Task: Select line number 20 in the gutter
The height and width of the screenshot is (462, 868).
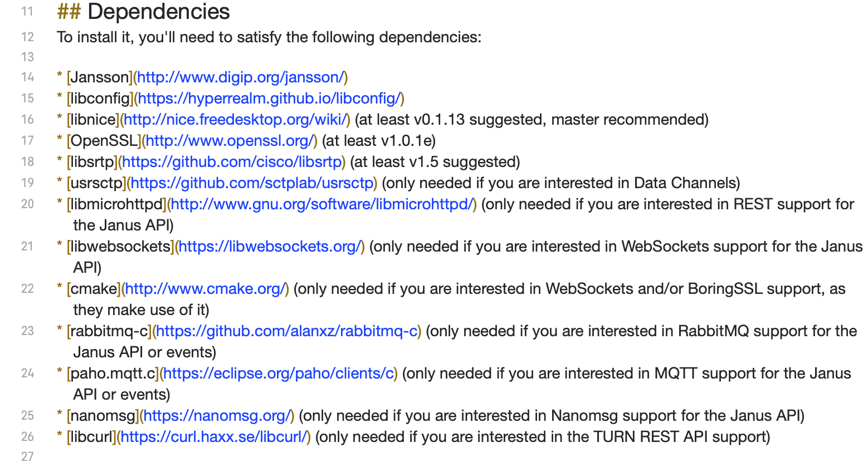Action: click(27, 204)
